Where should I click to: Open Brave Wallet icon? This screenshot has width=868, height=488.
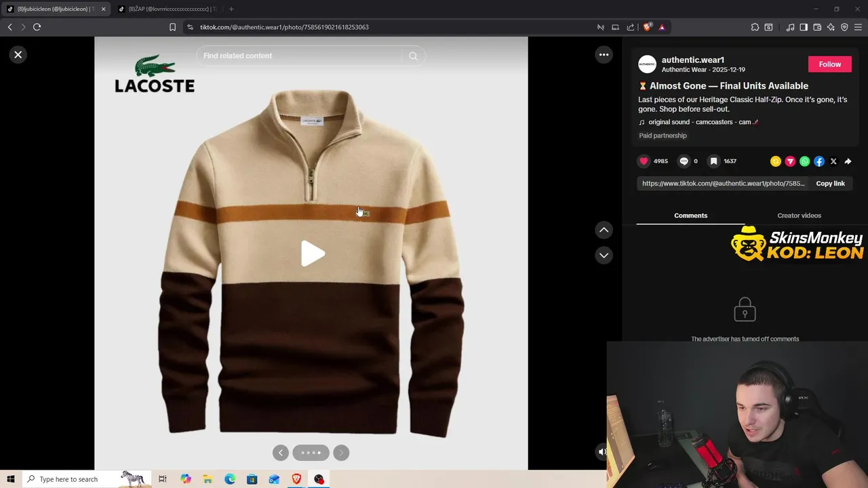817,27
